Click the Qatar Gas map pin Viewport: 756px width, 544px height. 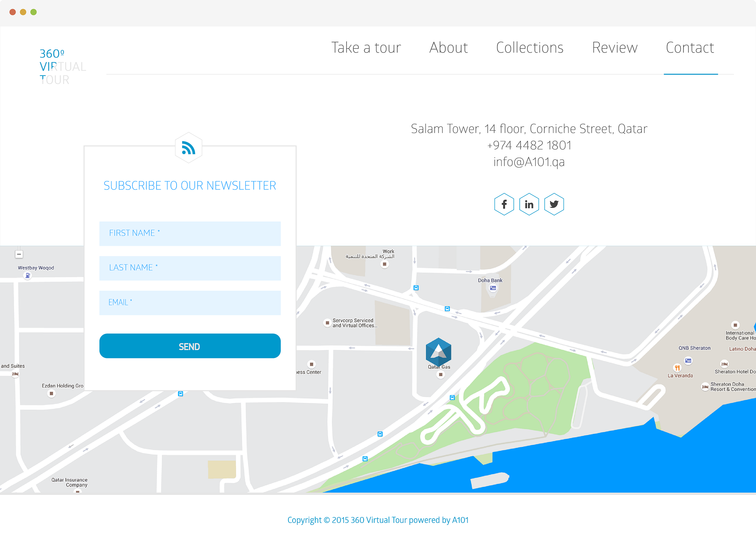tap(440, 375)
